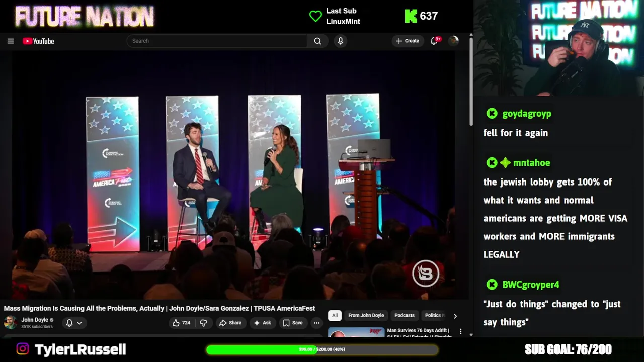Click scrollbar down arrow at bottom
The width and height of the screenshot is (644, 362).
[471, 335]
